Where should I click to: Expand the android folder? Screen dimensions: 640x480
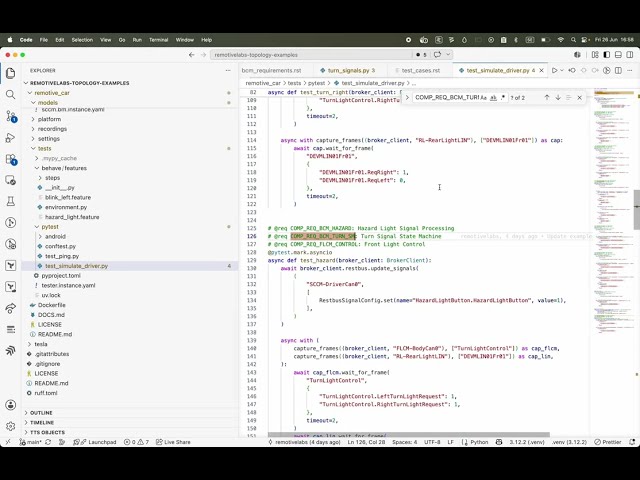point(55,237)
